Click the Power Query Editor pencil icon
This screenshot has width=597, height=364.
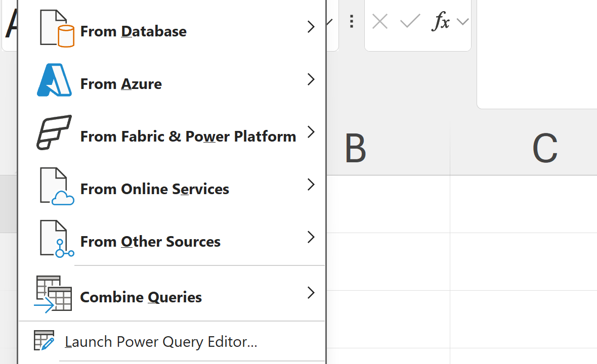click(x=44, y=341)
